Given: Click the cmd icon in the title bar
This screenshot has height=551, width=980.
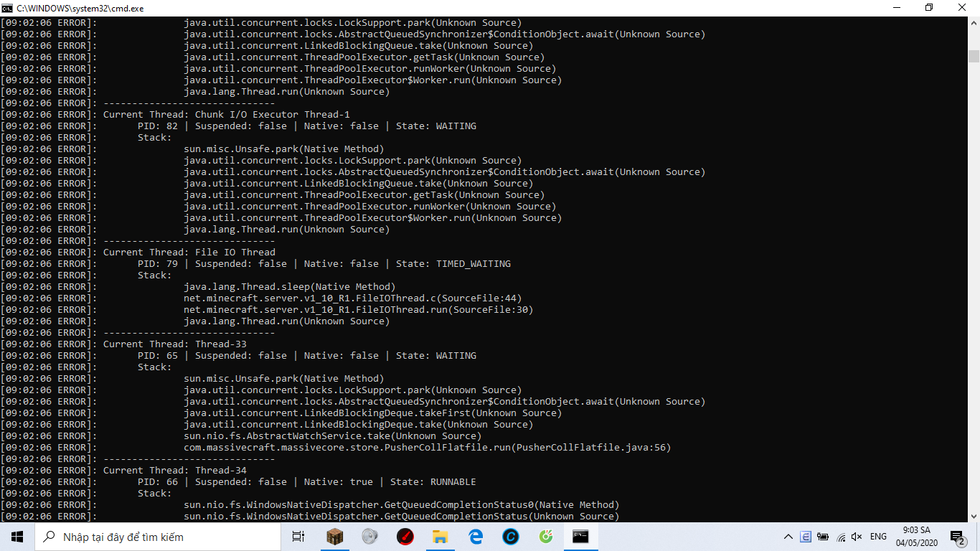Looking at the screenshot, I should [x=7, y=8].
